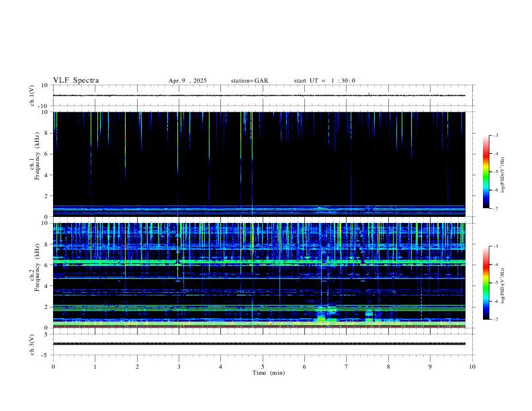Click the burst near 7.5 min in ch.2 spectrogram
The width and height of the screenshot is (532, 411).
pos(369,316)
